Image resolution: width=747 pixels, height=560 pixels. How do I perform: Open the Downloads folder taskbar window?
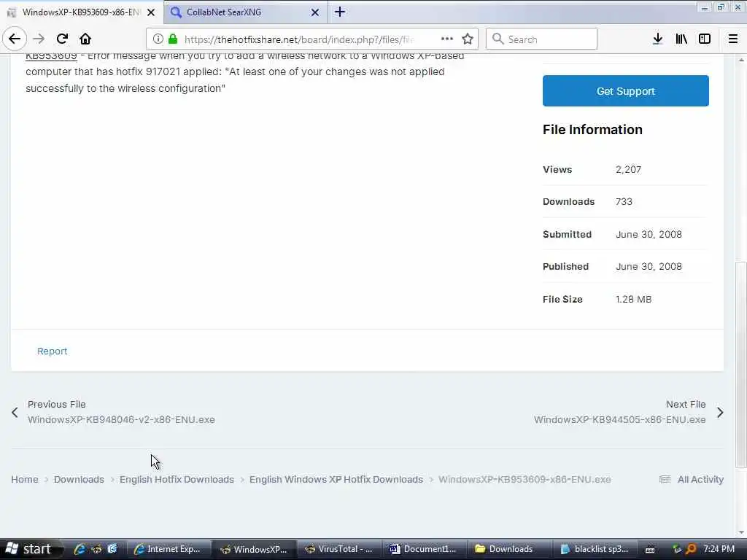[x=509, y=549]
